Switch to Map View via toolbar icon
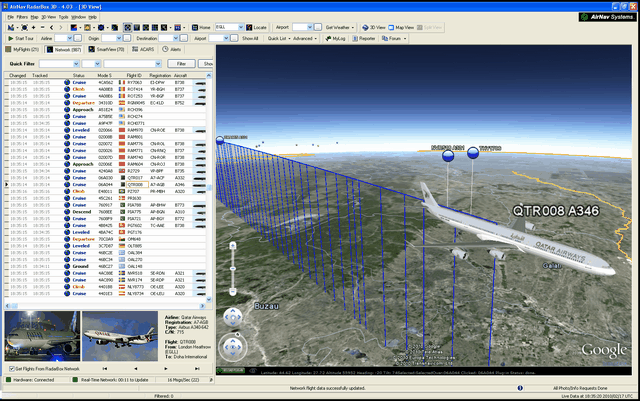 [400, 27]
